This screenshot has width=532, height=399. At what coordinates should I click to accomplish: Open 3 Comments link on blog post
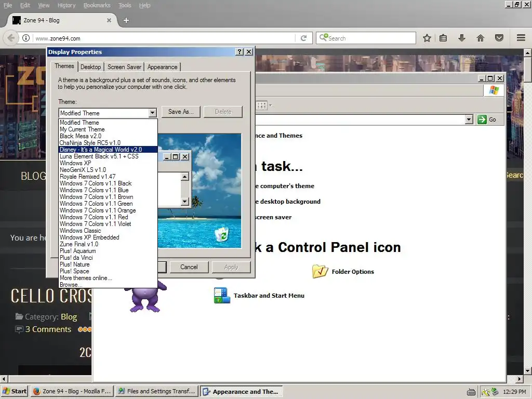click(x=48, y=329)
